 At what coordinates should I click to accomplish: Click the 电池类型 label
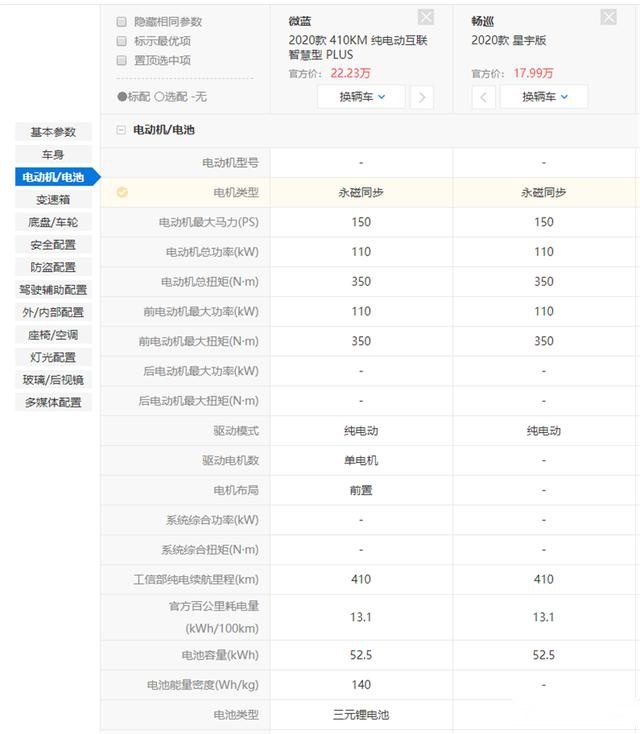[x=236, y=715]
